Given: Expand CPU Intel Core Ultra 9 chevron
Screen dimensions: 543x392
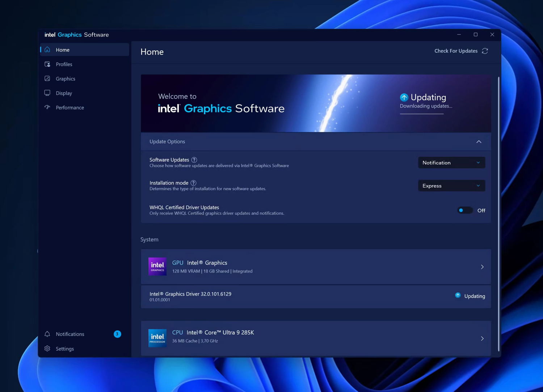Looking at the screenshot, I should (482, 338).
